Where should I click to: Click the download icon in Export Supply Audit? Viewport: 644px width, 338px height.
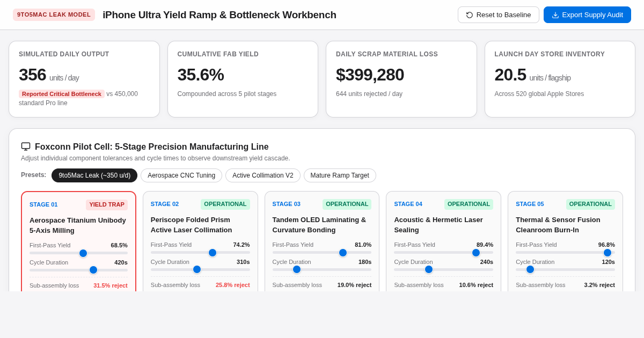tap(555, 15)
